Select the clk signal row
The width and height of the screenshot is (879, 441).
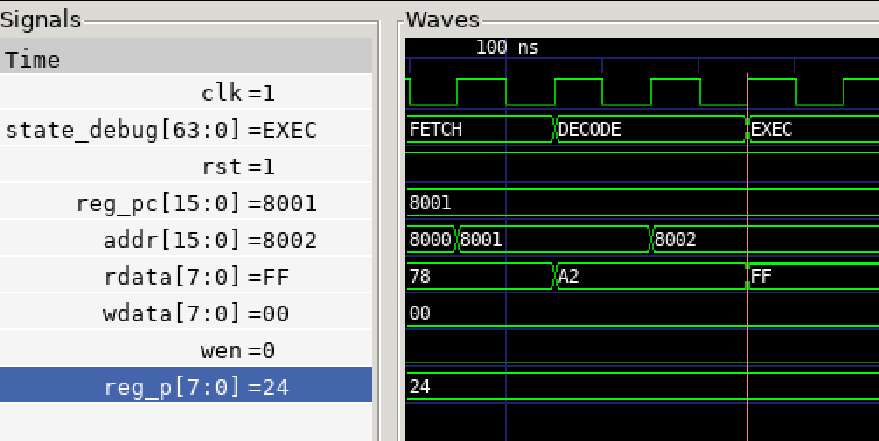(186, 92)
